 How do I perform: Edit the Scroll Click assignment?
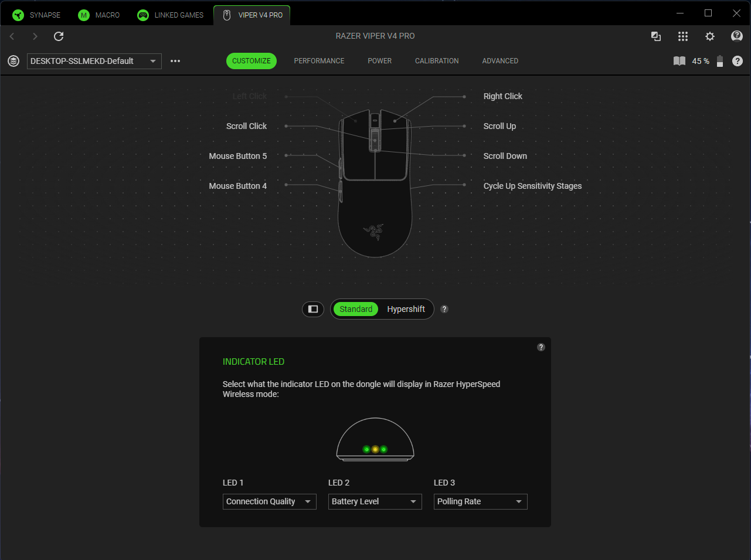point(246,126)
